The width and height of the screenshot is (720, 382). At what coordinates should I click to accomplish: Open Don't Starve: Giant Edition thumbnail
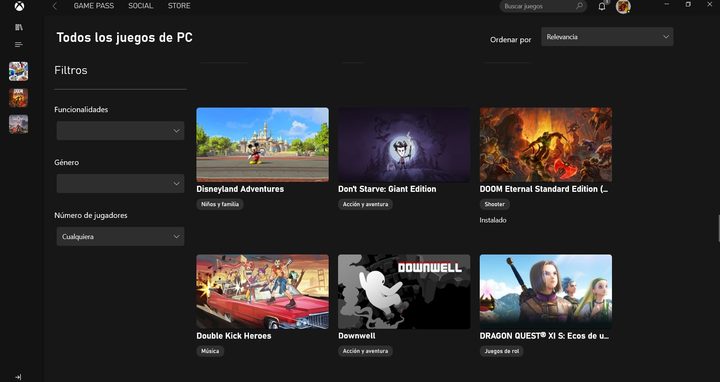(404, 145)
